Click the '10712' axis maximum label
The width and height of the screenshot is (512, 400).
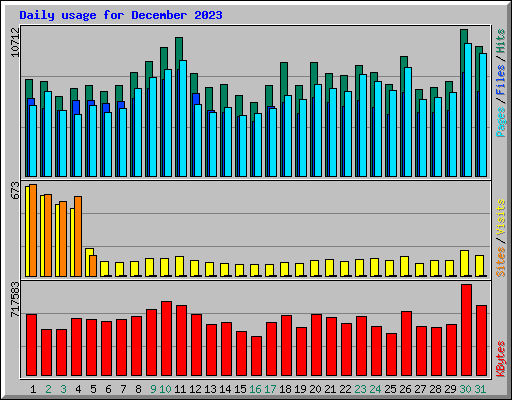coord(15,42)
